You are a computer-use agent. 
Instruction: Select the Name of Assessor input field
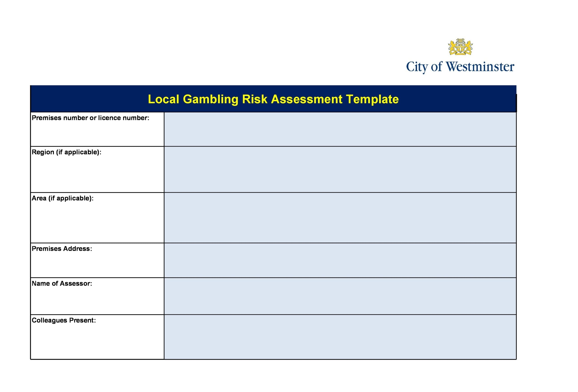coord(340,296)
